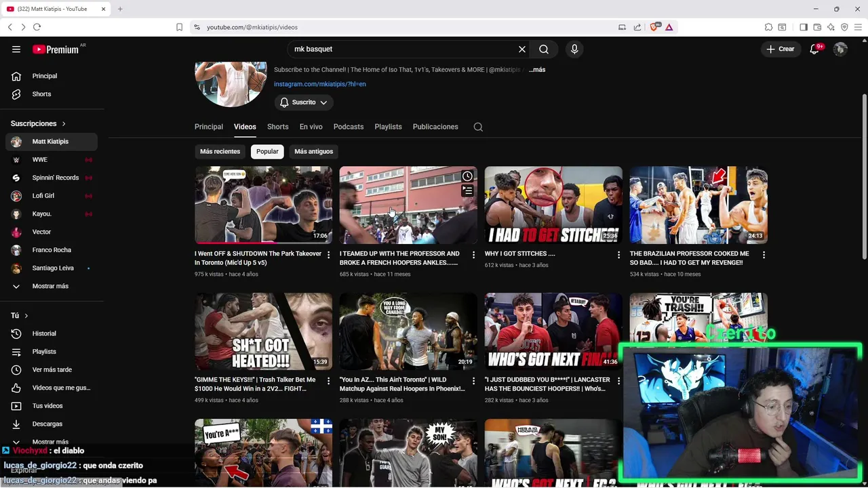868x488 pixels.
Task: Run search with magnifying glass button
Action: pyautogui.click(x=544, y=49)
